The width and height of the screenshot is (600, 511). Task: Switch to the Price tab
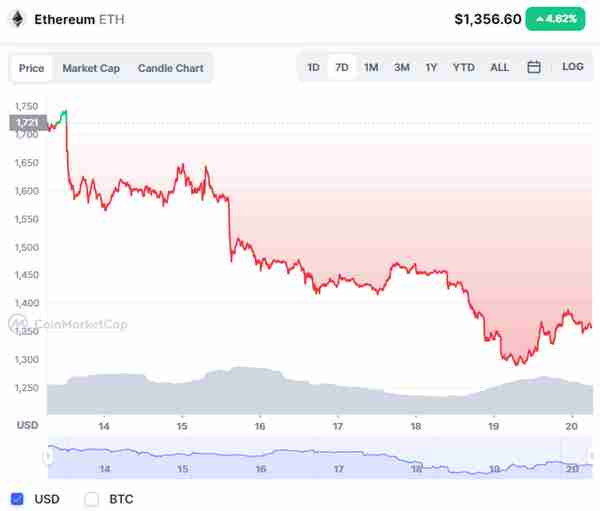tap(31, 69)
